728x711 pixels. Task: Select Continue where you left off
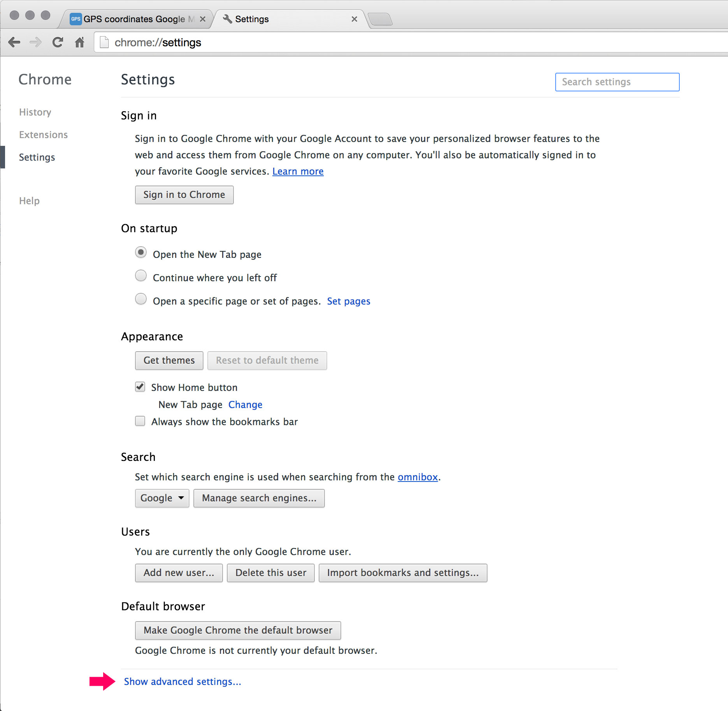tap(141, 276)
